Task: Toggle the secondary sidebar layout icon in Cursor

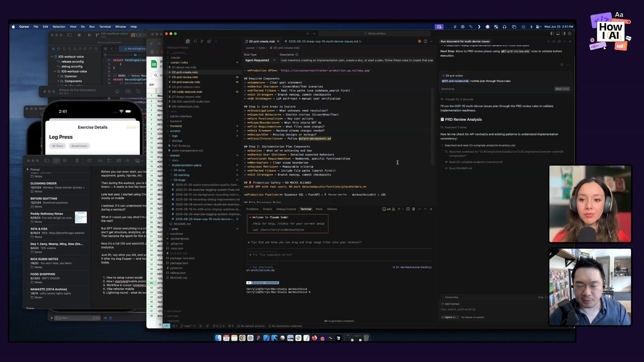Action: [563, 34]
